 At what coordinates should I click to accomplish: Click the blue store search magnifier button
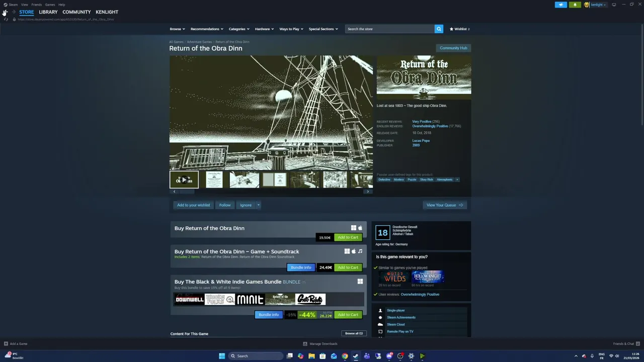439,29
